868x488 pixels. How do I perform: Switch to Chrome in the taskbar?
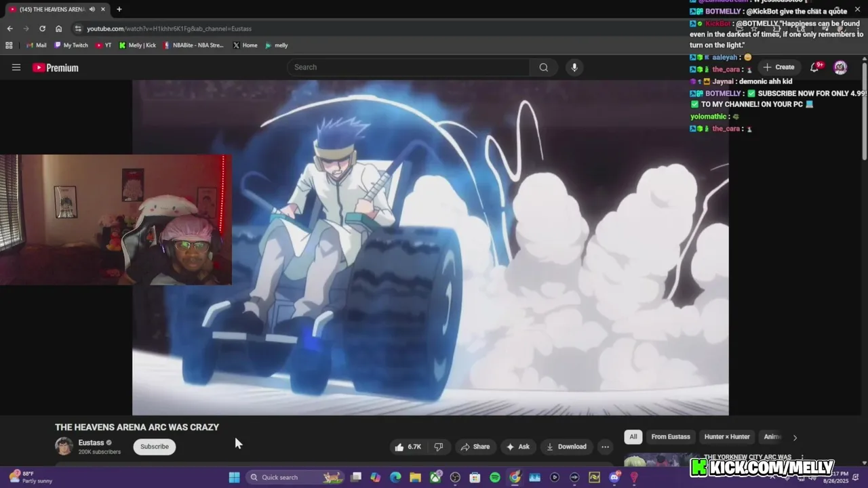(x=515, y=477)
